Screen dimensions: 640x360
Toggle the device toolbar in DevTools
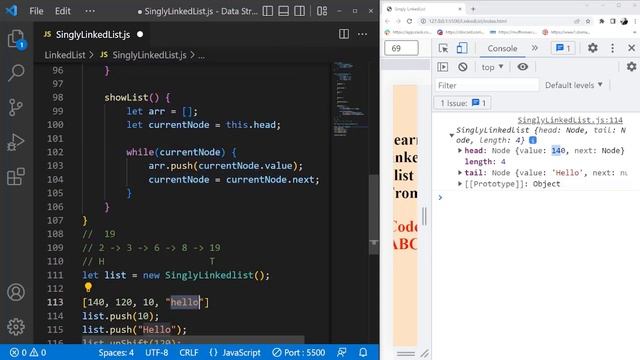tap(462, 48)
